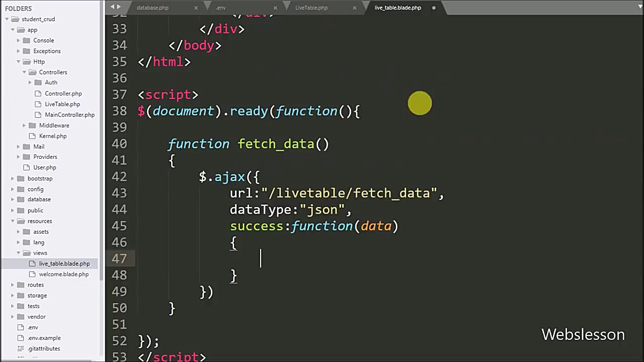
Task: Select live_table.blade.php in the sidebar
Action: click(x=64, y=263)
